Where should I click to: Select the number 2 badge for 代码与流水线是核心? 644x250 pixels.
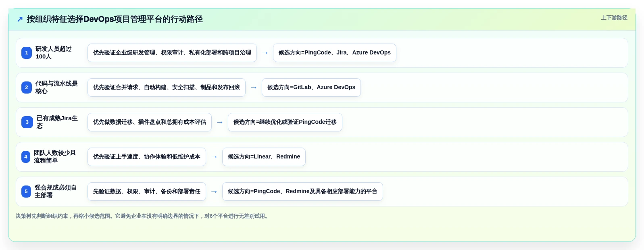[27, 87]
